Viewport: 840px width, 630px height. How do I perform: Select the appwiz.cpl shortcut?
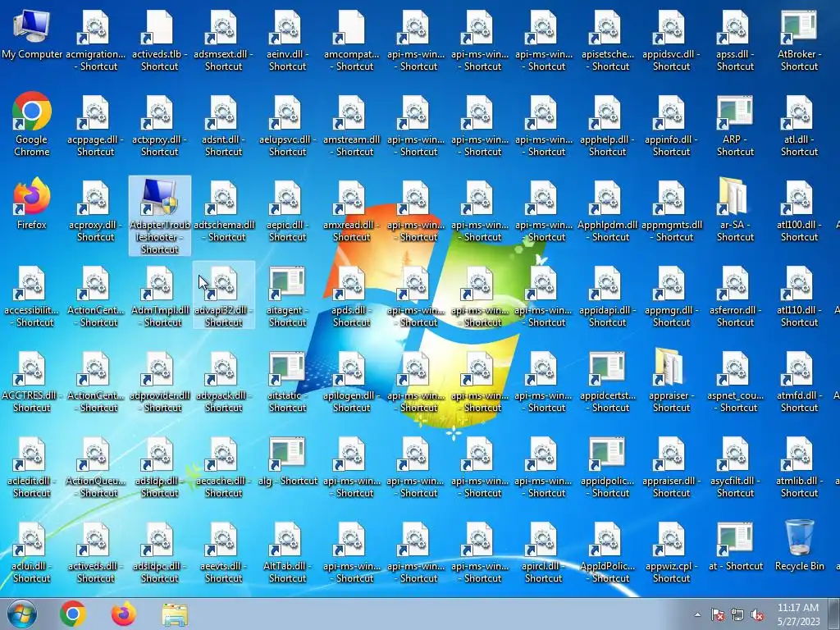[x=671, y=552]
